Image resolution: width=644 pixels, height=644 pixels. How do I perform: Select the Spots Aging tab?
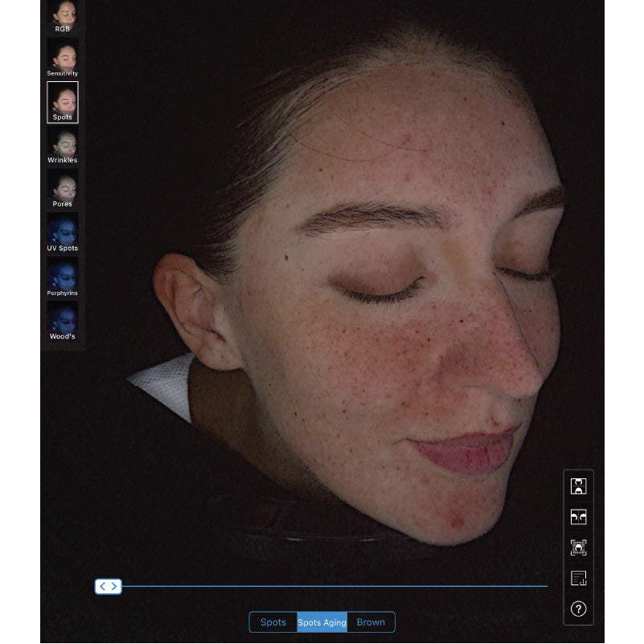coord(322,622)
